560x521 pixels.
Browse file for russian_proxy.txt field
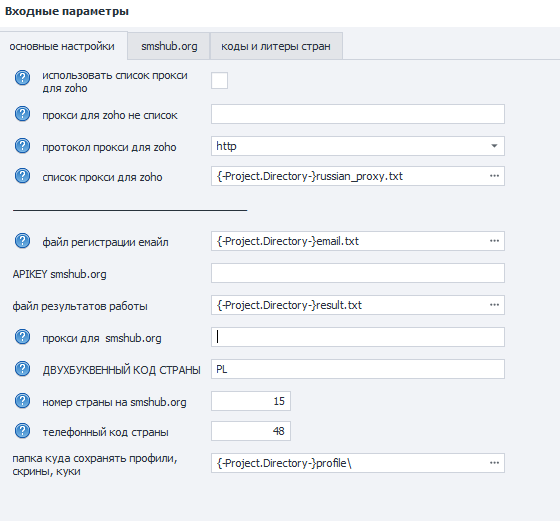point(494,176)
